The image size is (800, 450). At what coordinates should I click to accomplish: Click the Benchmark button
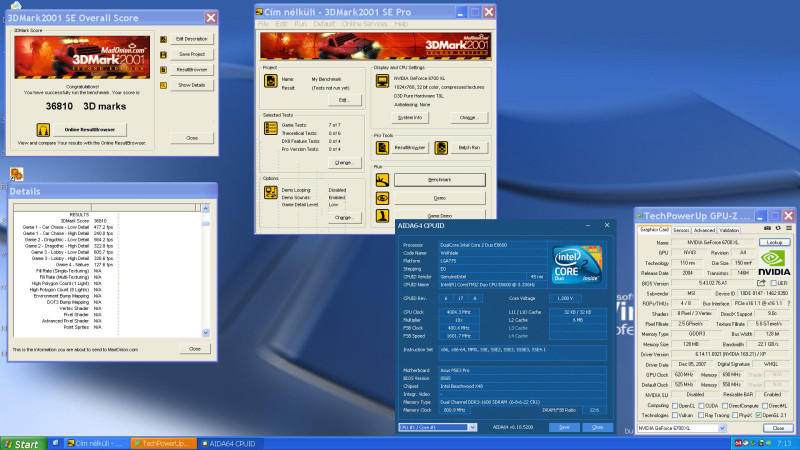(439, 180)
